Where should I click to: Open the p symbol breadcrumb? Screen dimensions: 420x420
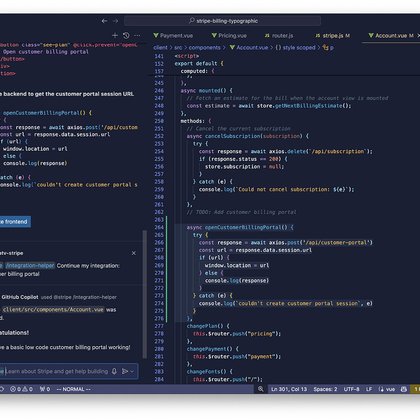(x=328, y=48)
